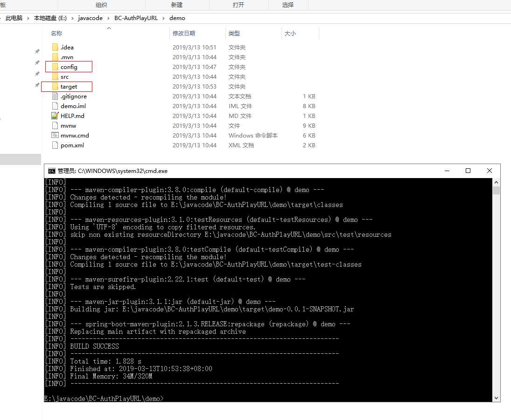The height and width of the screenshot is (420, 511).
Task: Maximize the cmd.exe window
Action: (x=468, y=171)
